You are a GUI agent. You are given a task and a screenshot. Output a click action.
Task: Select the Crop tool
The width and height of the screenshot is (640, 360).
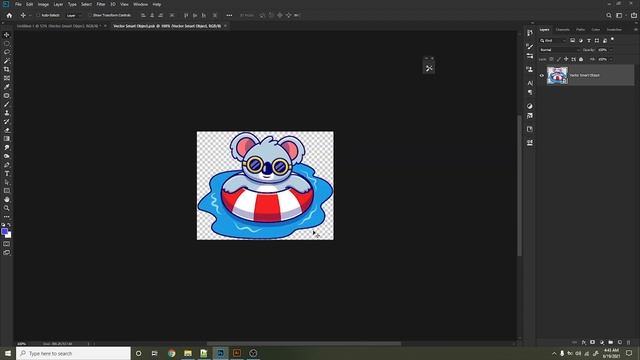[7, 69]
